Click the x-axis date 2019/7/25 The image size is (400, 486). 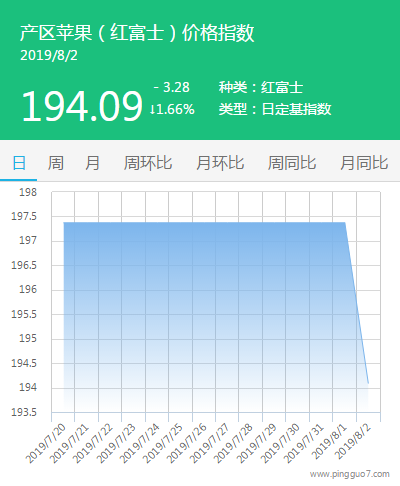coord(163,443)
